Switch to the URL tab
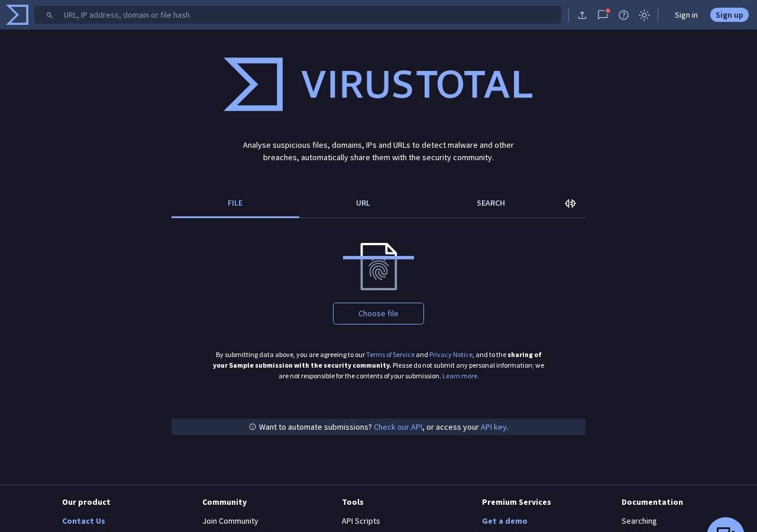757x532 pixels. 363,203
